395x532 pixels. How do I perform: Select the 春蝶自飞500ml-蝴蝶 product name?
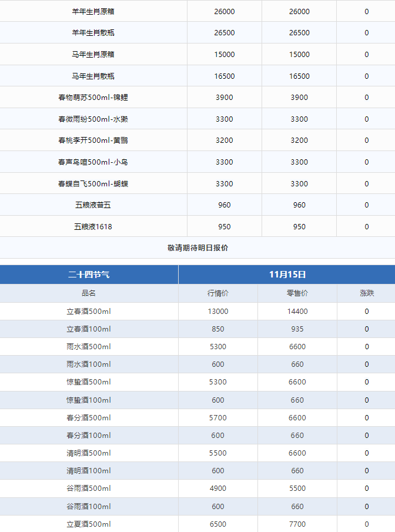[93, 183]
